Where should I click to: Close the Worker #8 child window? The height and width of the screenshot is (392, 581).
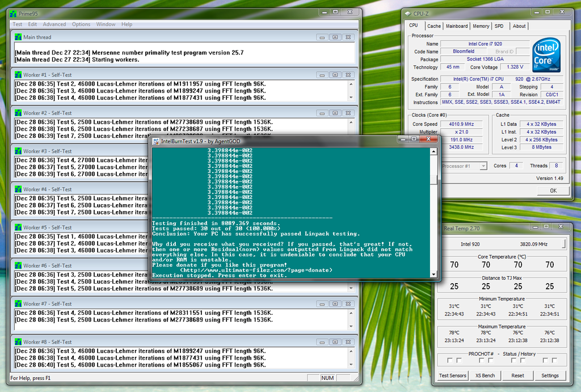click(x=348, y=342)
